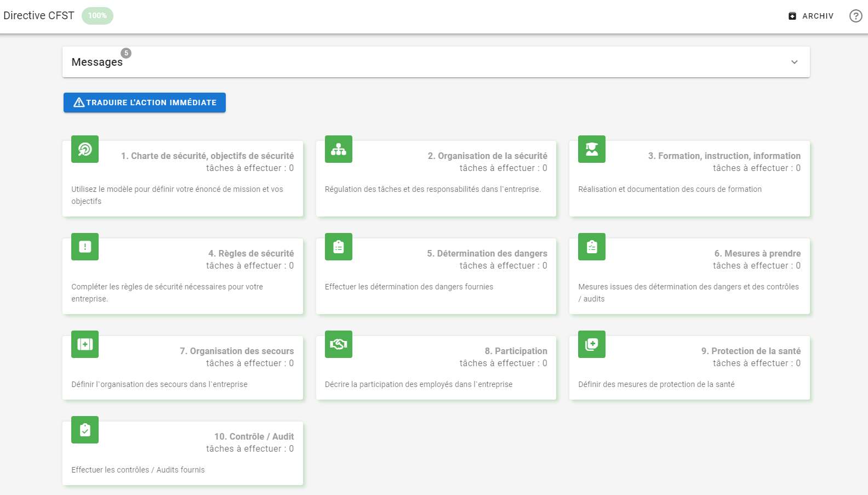
Task: Click text 'Effectuer les contrôles / Audits fournis'
Action: click(x=138, y=470)
